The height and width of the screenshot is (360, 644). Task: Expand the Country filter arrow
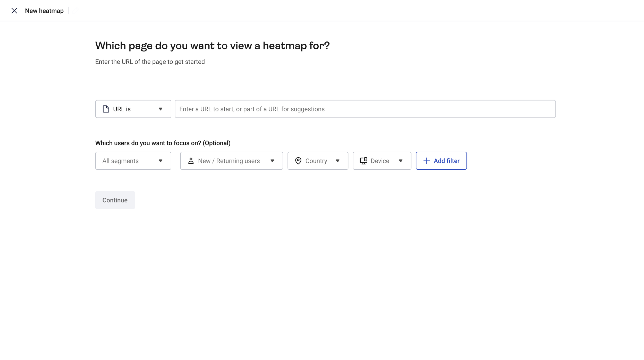(337, 161)
